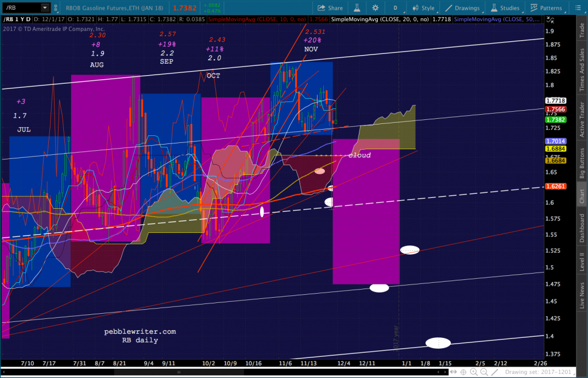This screenshot has width=588, height=378.
Task: Click the zoom out magnifier icon
Action: click(484, 372)
